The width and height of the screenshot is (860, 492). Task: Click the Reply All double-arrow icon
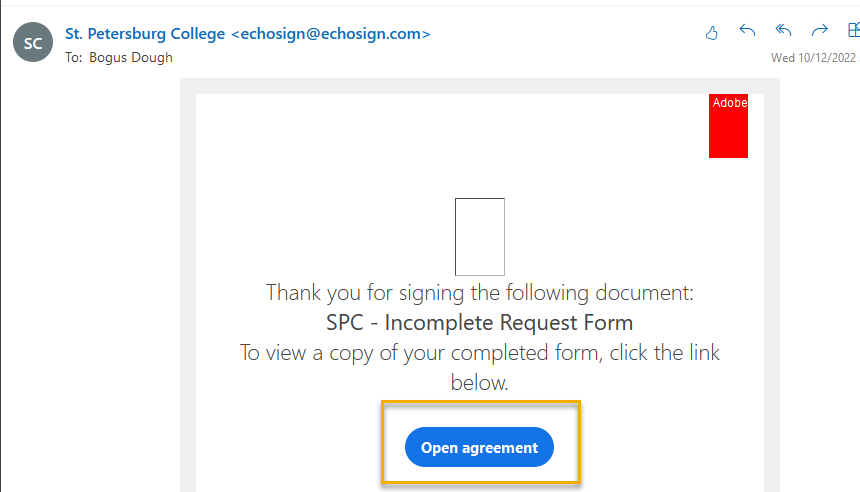[784, 32]
